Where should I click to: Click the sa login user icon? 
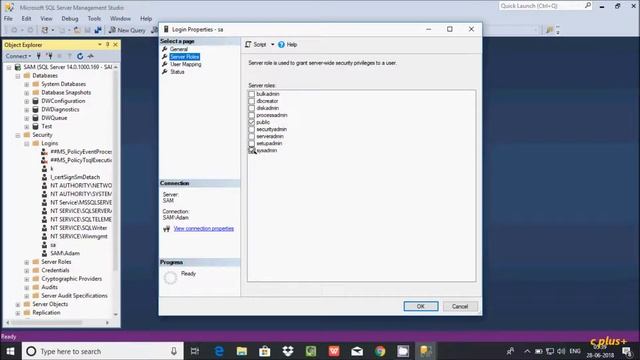[44, 245]
